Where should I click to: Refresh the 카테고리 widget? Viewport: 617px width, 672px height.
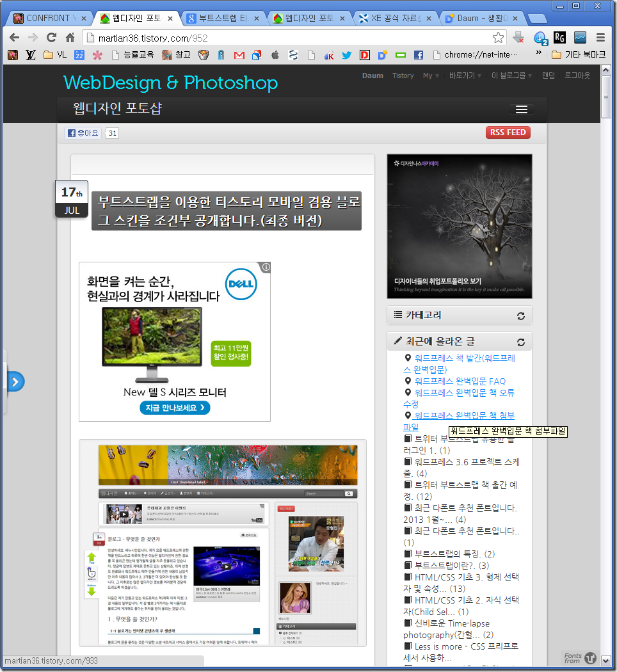coord(521,315)
